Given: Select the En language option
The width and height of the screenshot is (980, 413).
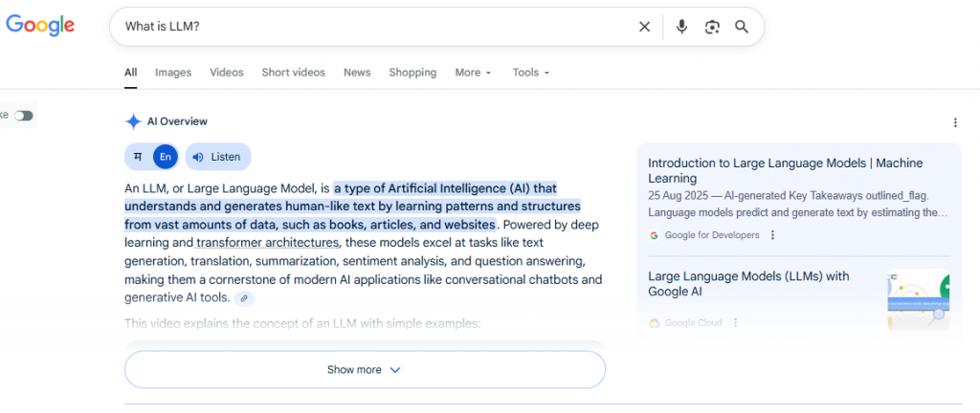Looking at the screenshot, I should [x=166, y=157].
